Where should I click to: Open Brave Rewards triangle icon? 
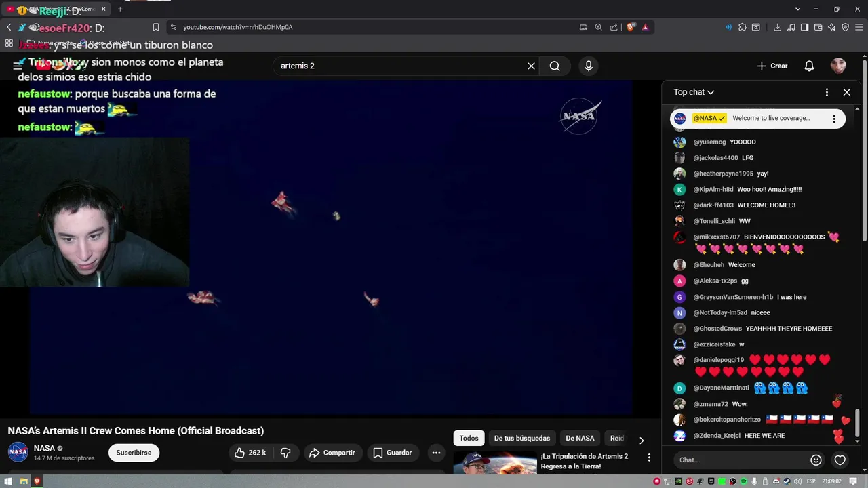(x=645, y=27)
